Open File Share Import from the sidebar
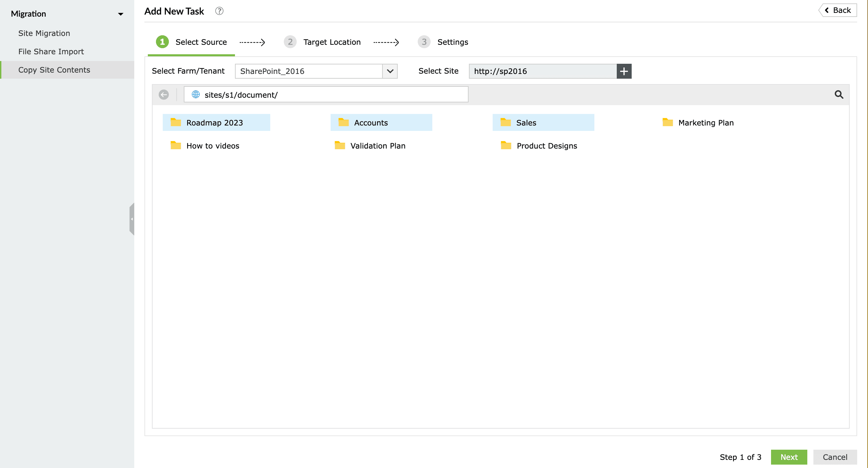 pos(51,51)
